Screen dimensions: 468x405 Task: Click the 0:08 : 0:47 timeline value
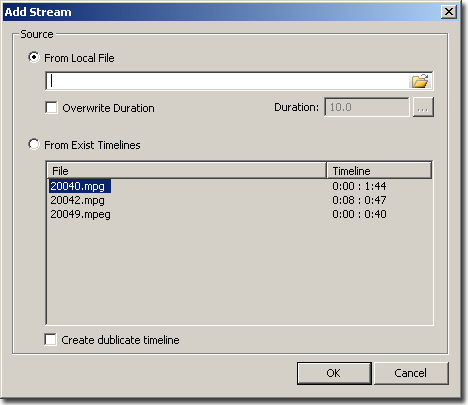tap(359, 200)
